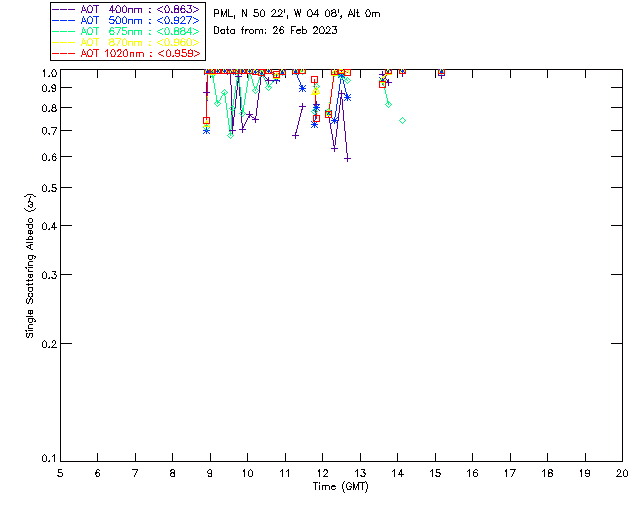Click the x-axis tick label 17
Image resolution: width=640 pixels, height=512 pixels.
510,473
